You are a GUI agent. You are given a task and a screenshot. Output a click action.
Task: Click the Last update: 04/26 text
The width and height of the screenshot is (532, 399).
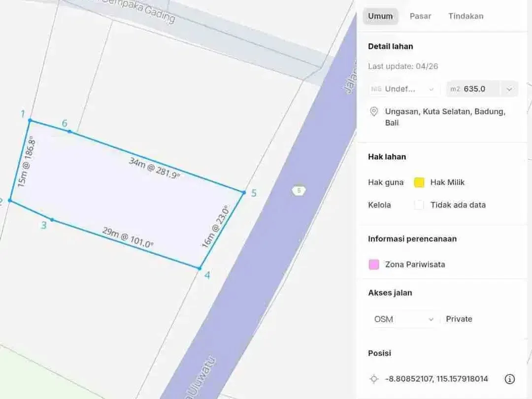click(x=403, y=66)
